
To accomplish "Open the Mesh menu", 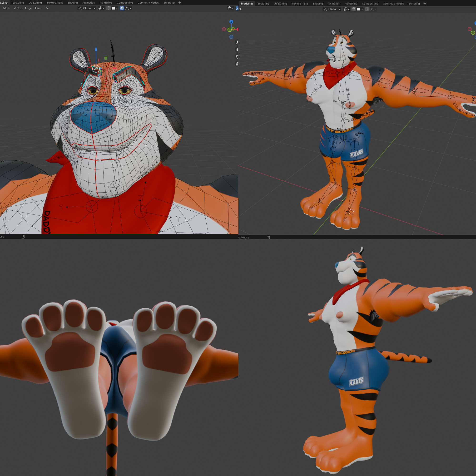I will [7, 8].
